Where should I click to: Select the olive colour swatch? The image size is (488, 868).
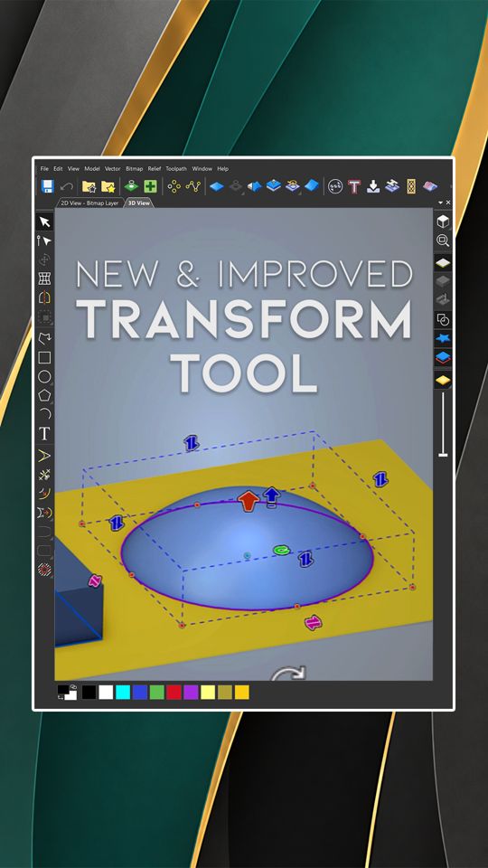[225, 692]
